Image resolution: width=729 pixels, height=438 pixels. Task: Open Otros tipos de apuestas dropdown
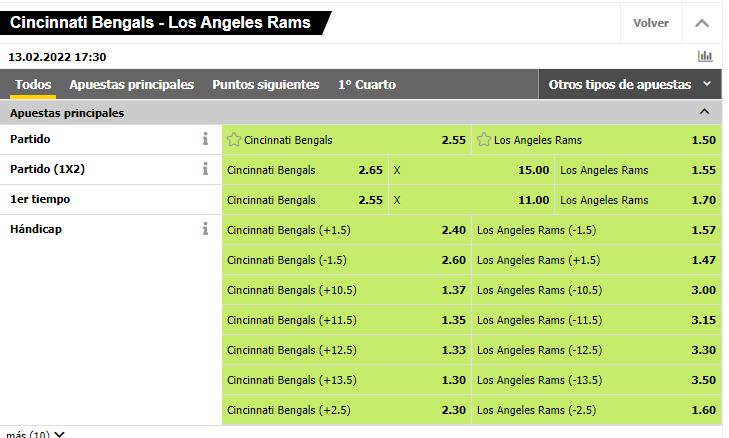pyautogui.click(x=630, y=85)
